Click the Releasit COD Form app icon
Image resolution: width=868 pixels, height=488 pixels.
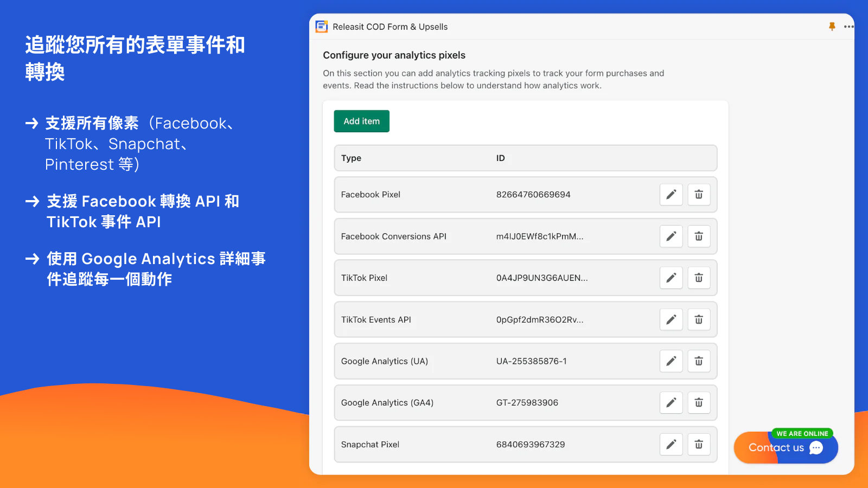[x=322, y=27]
